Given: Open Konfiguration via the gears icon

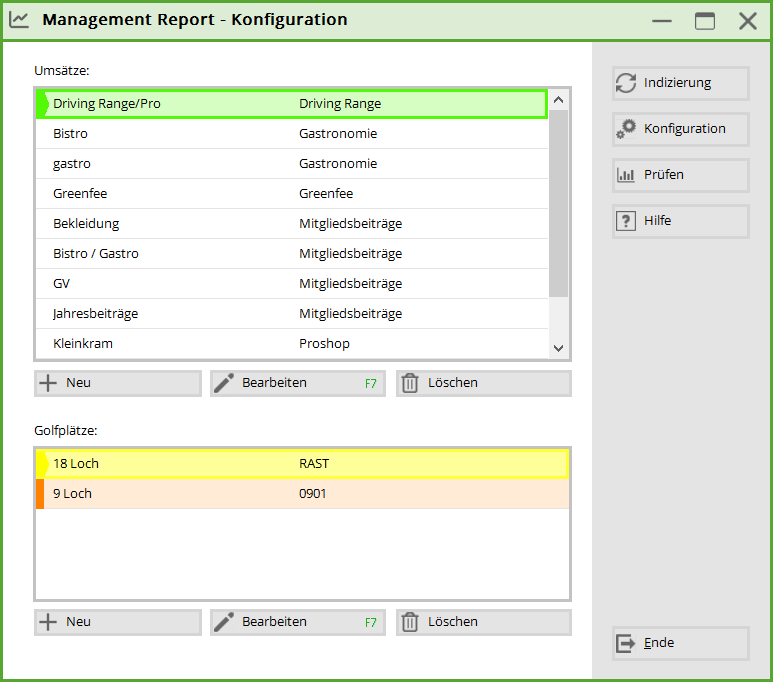Looking at the screenshot, I should coord(626,129).
